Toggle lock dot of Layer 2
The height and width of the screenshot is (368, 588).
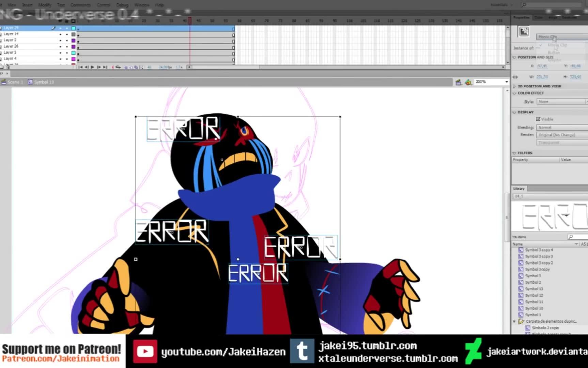coord(67,40)
